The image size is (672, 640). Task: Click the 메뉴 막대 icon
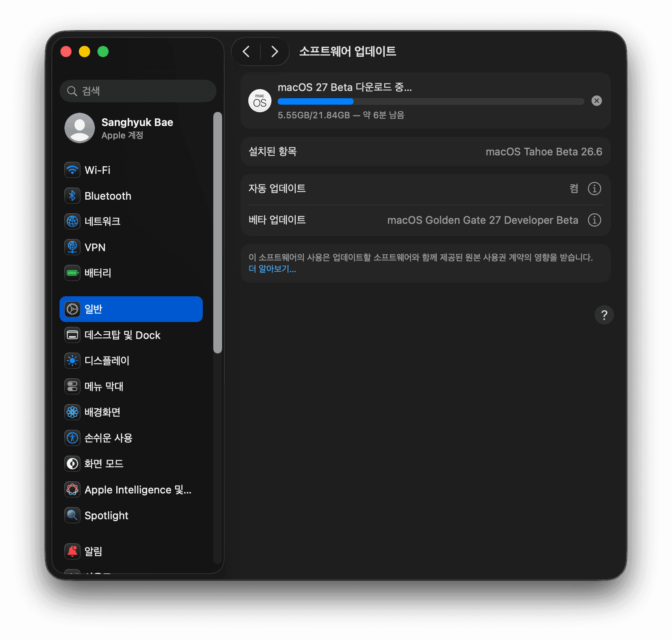point(72,386)
